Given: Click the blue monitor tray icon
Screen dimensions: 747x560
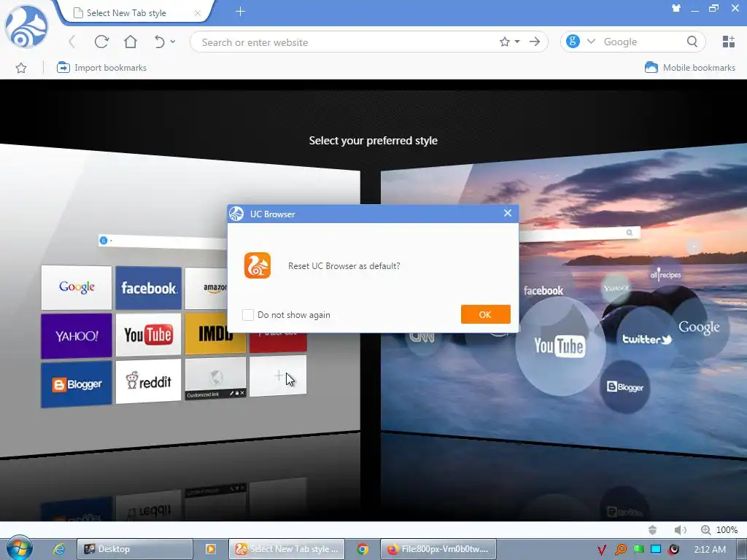Looking at the screenshot, I should tap(656, 549).
